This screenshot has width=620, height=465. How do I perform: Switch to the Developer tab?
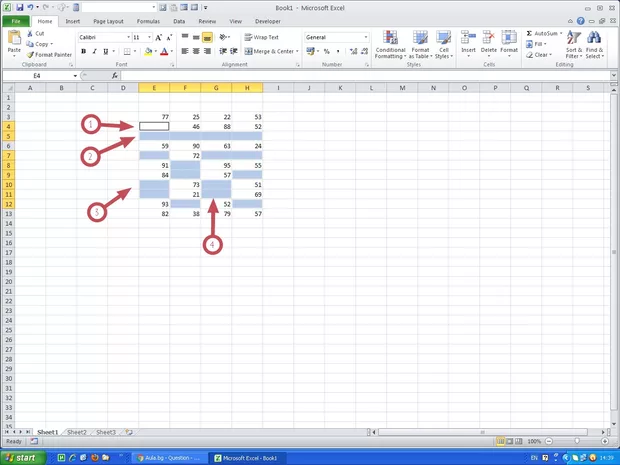tap(268, 21)
